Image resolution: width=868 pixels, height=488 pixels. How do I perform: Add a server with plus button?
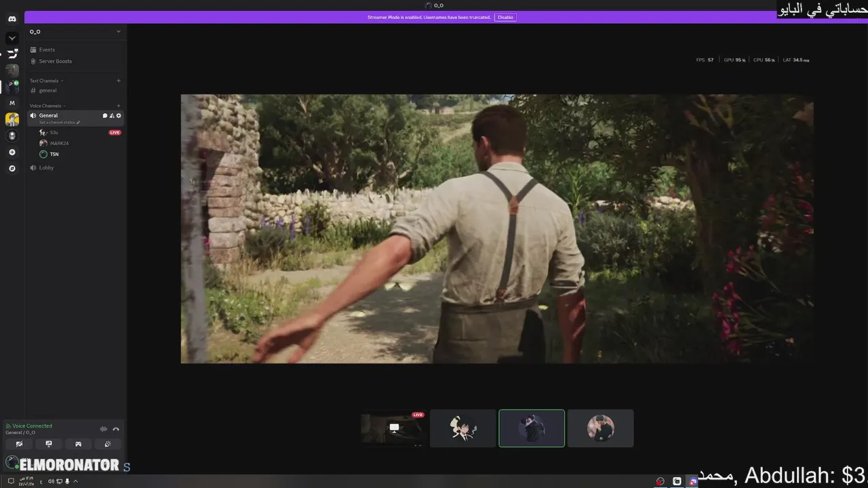[12, 152]
